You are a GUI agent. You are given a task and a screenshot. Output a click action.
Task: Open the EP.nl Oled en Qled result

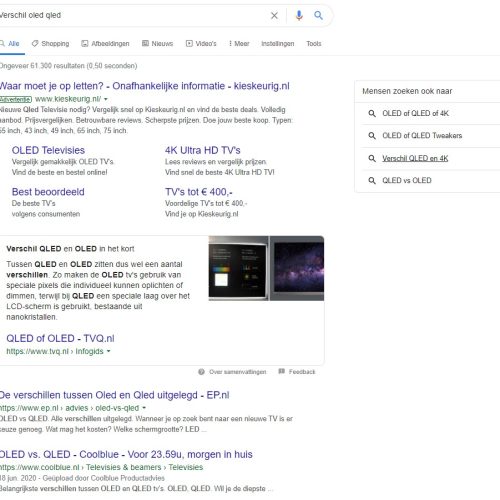coord(114,395)
